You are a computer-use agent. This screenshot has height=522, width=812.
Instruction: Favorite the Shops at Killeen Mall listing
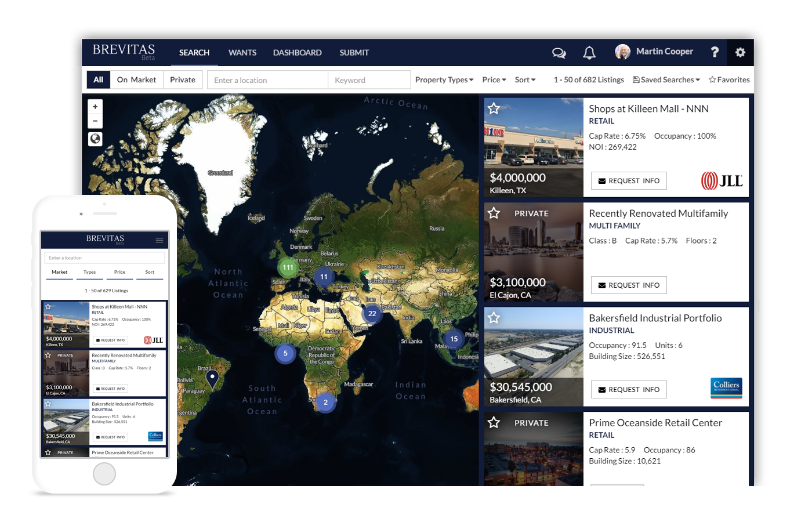click(494, 108)
